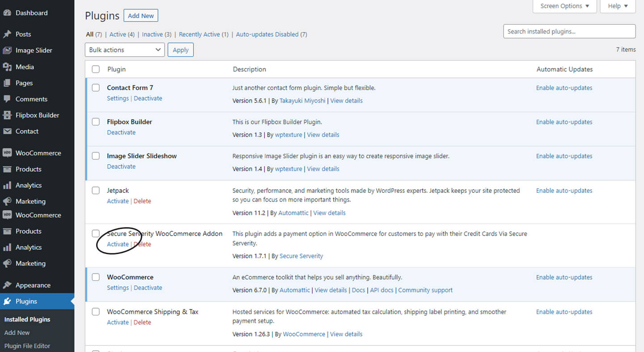Delete the Jetpack plugin
Image resolution: width=644 pixels, height=352 pixels.
142,201
